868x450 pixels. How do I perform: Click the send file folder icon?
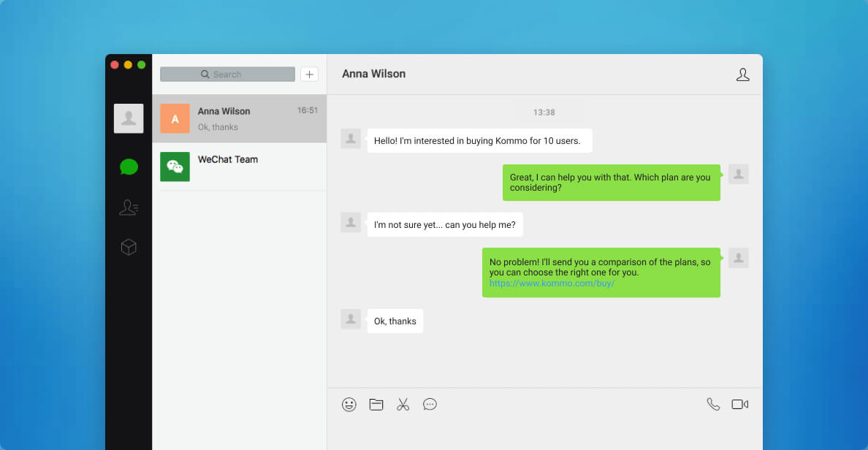point(376,404)
